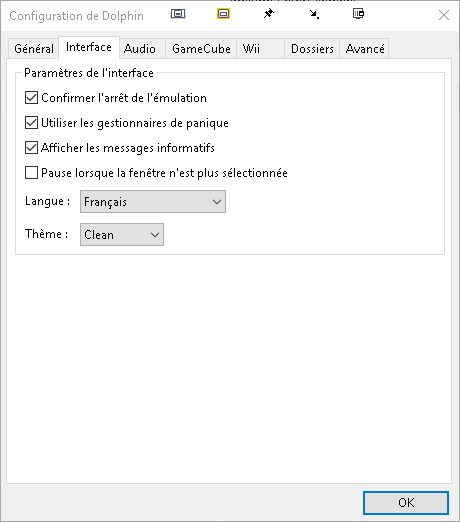Screen dimensions: 460x523
Task: Open the Audio tab
Action: tap(142, 49)
